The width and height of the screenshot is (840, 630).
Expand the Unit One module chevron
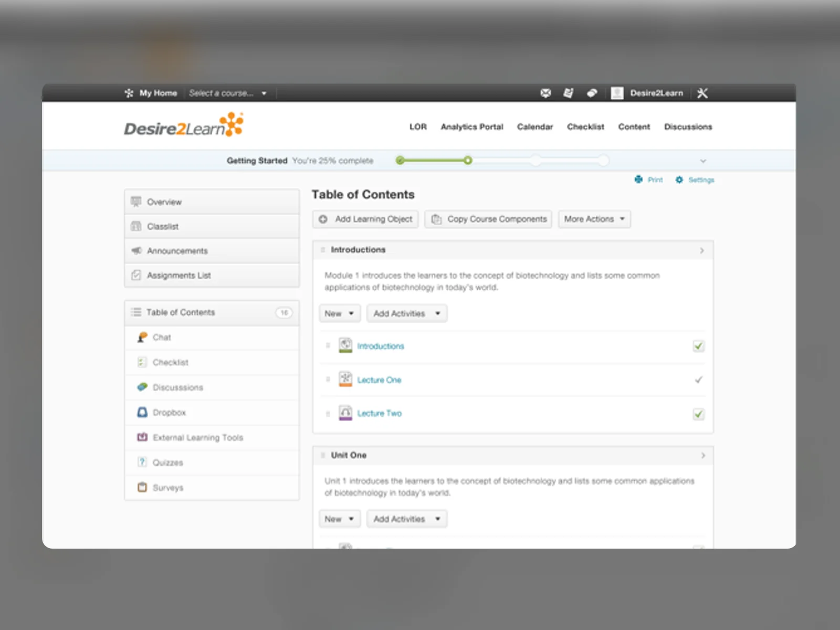[703, 456]
